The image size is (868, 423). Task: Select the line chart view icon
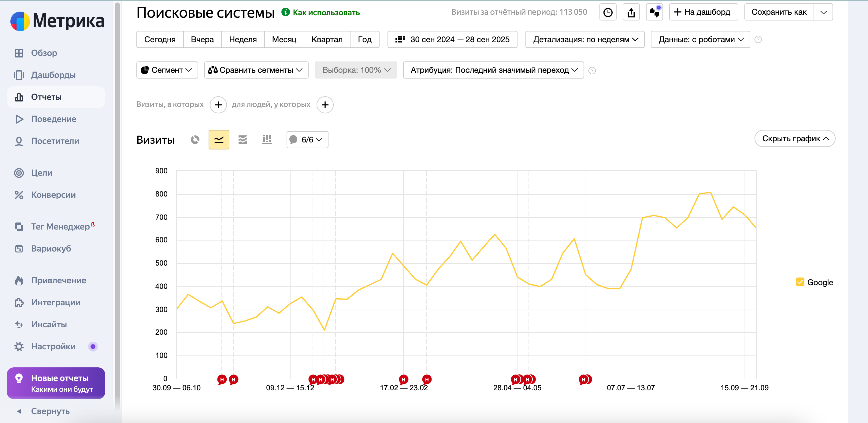pyautogui.click(x=219, y=139)
